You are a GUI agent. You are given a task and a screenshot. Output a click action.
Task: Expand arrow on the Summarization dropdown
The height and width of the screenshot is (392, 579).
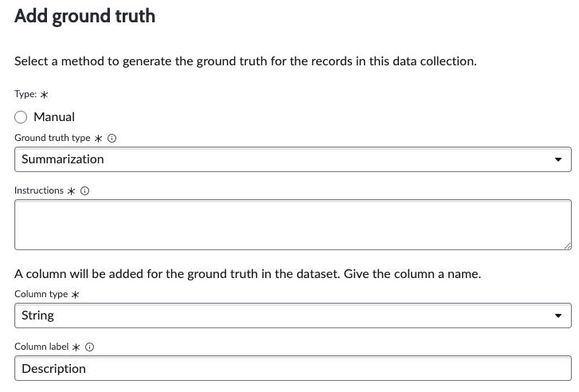click(558, 159)
